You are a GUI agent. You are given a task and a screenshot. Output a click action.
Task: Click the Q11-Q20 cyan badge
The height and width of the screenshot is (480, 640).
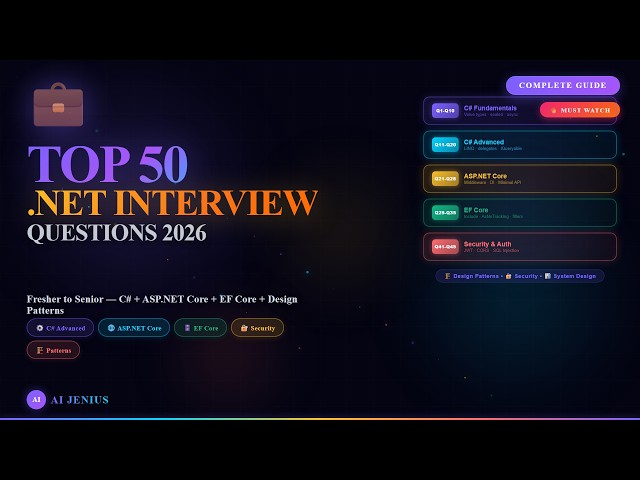click(x=445, y=144)
